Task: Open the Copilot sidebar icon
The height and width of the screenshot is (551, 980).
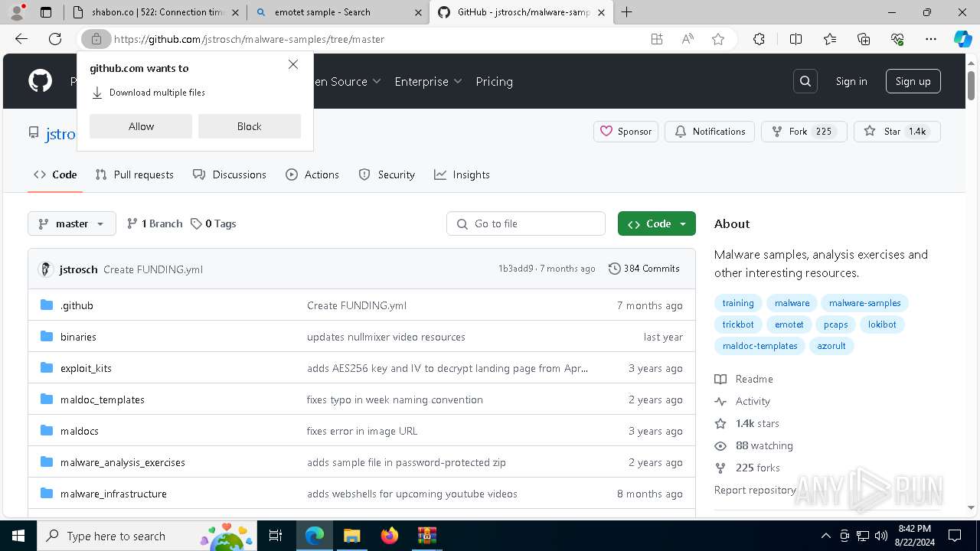Action: click(x=962, y=39)
